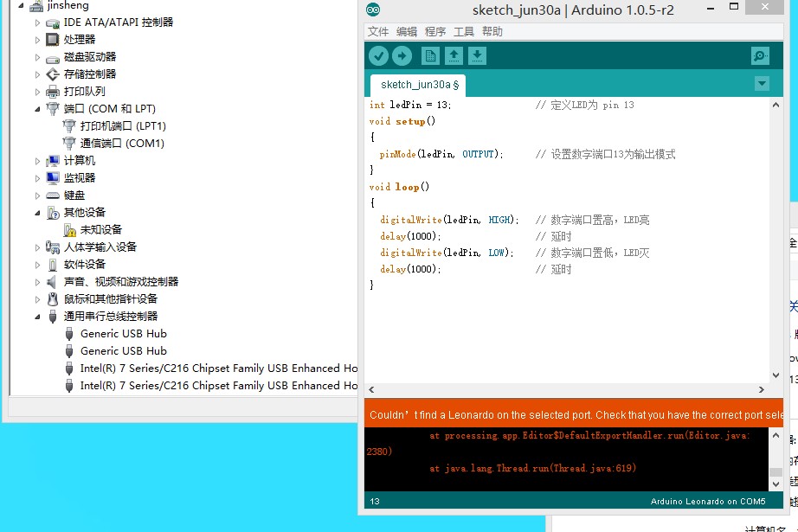Select the 未知设备 tree entry
Screen dimensions: 798x532
pos(101,230)
